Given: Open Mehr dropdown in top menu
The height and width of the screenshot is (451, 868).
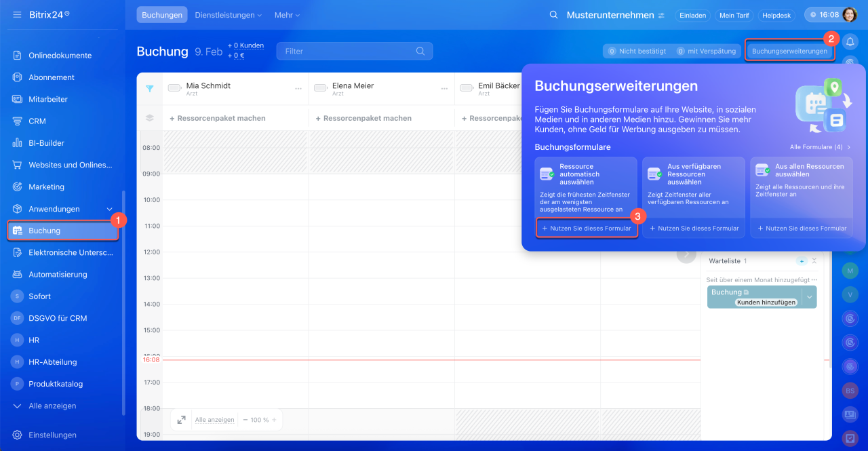Looking at the screenshot, I should click(x=287, y=15).
